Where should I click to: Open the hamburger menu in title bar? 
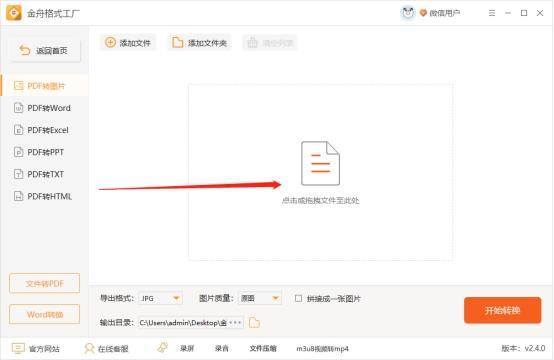click(492, 13)
